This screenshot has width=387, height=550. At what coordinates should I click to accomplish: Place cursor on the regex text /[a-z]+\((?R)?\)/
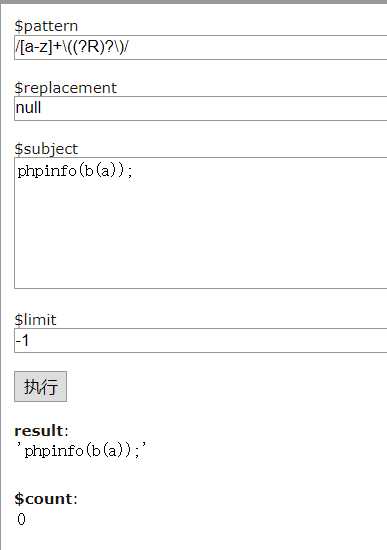[72, 47]
